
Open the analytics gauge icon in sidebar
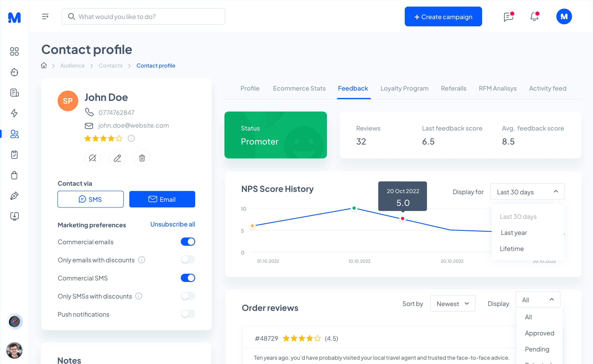(x=14, y=72)
